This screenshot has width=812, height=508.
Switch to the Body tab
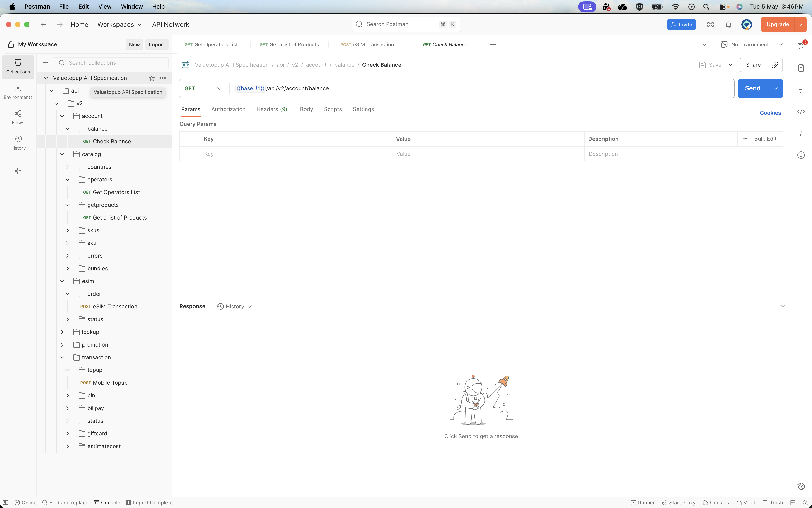306,109
